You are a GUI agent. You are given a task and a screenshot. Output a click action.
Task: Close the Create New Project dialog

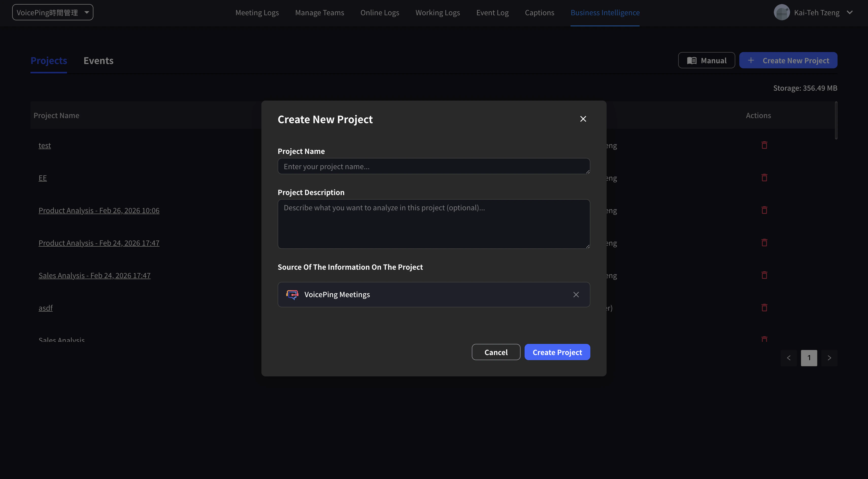[x=583, y=119]
